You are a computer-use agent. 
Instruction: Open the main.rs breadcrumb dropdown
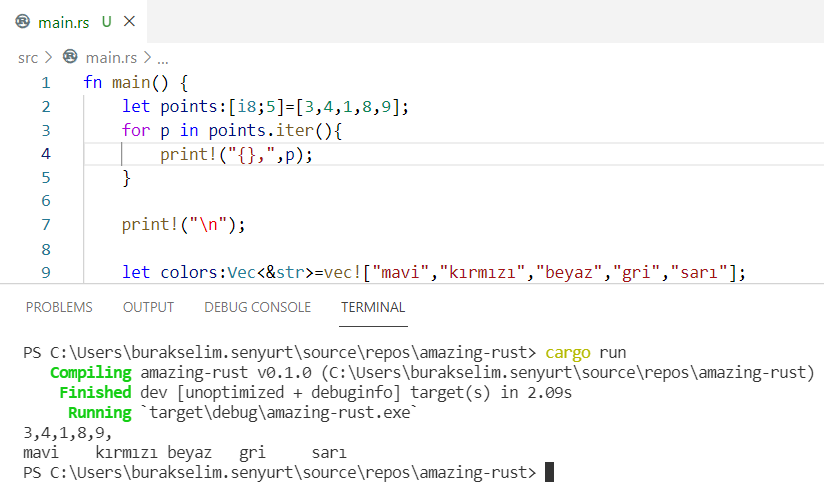point(112,58)
